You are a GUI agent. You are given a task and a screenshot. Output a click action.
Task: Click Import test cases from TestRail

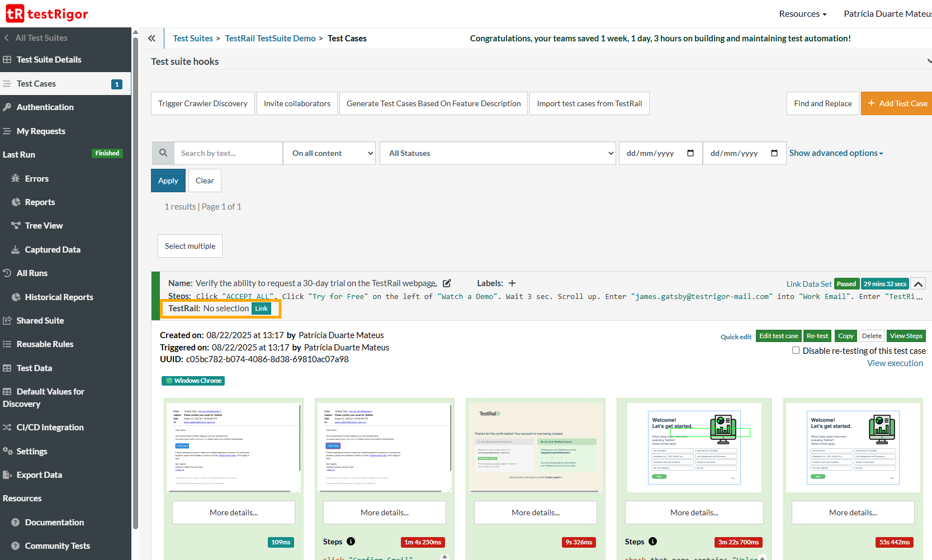point(589,103)
